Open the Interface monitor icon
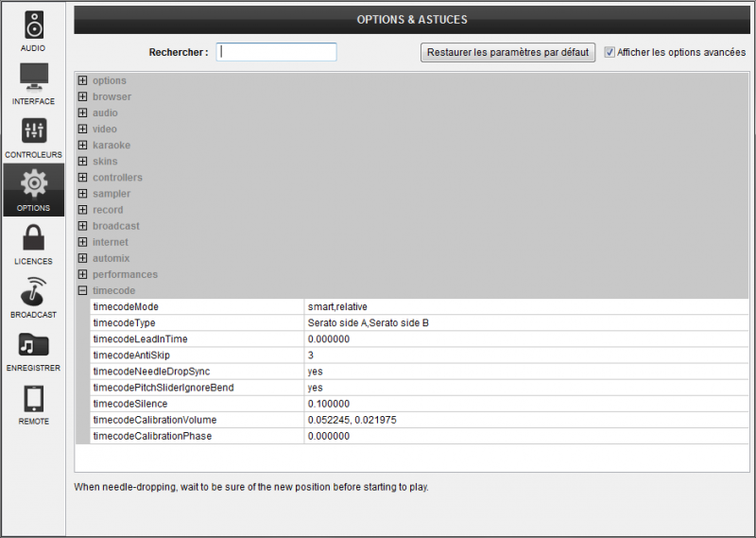Image resolution: width=756 pixels, height=538 pixels. tap(33, 78)
